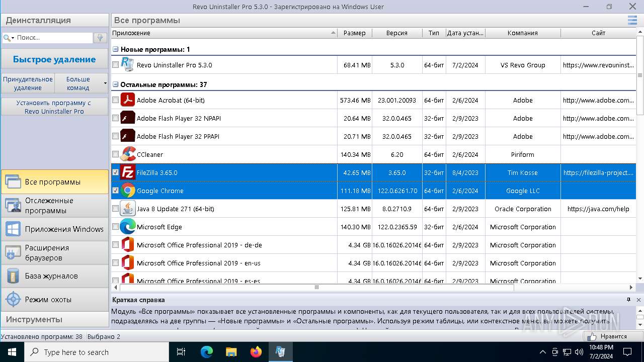The height and width of the screenshot is (362, 644).
Task: Sort the list by the Компания column
Action: [x=523, y=33]
